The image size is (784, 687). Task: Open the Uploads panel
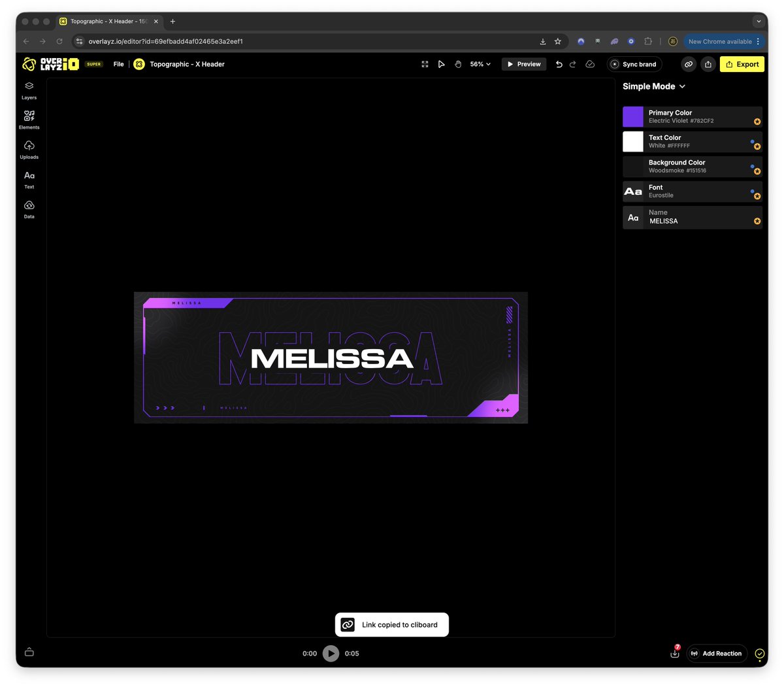(29, 150)
